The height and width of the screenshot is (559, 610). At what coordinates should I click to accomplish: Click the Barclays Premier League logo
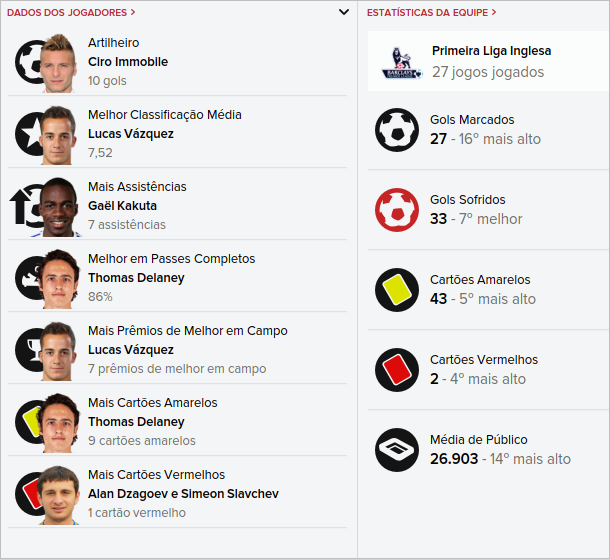pos(401,62)
